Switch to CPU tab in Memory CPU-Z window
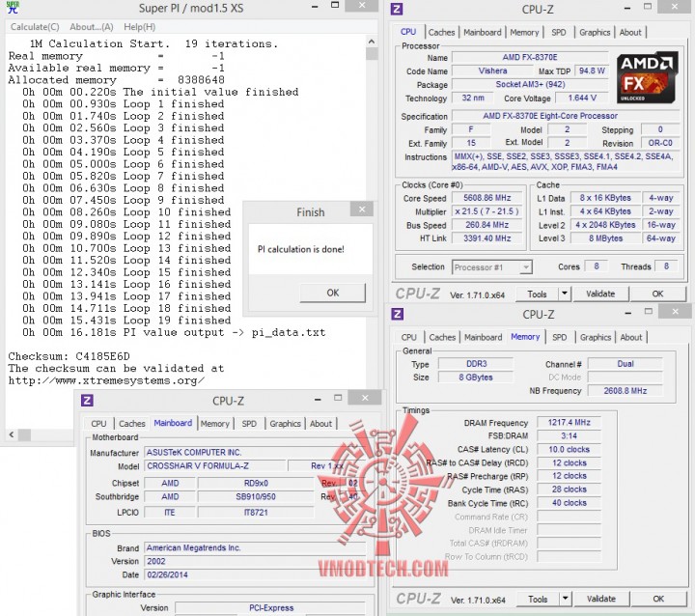The width and height of the screenshot is (695, 616). click(408, 338)
